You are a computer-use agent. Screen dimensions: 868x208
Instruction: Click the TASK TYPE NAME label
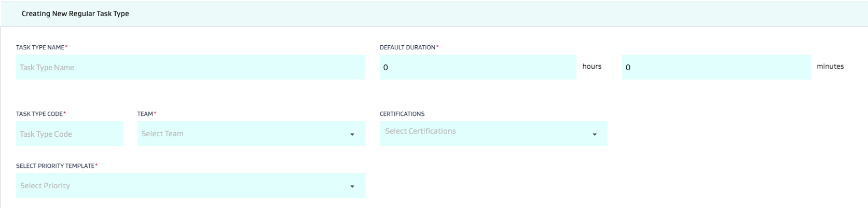click(40, 47)
